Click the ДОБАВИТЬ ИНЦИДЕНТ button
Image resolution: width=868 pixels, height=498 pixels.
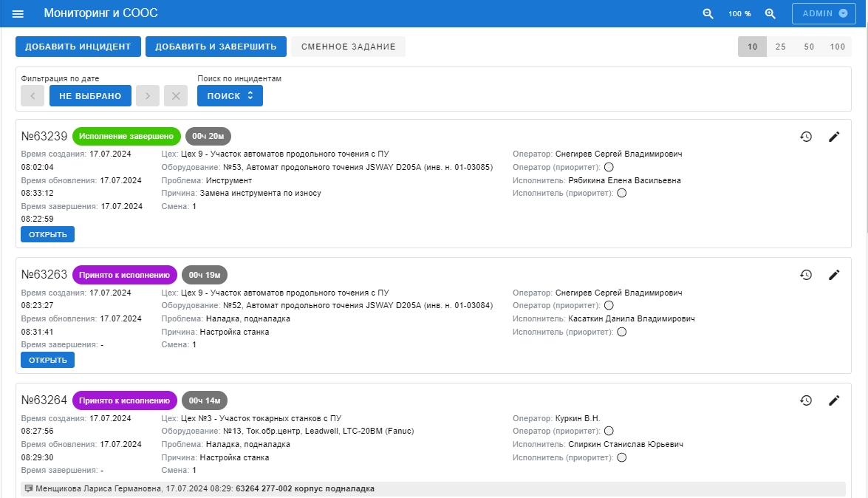pos(78,47)
